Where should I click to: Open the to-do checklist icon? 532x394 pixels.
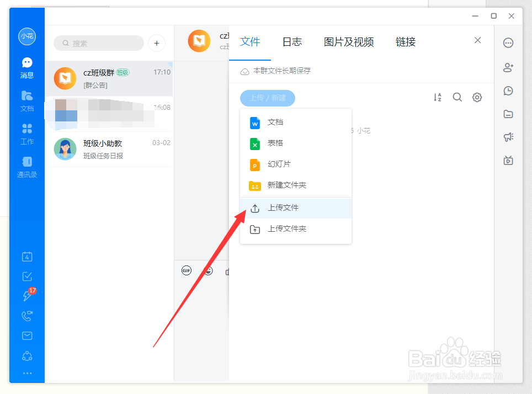point(27,276)
